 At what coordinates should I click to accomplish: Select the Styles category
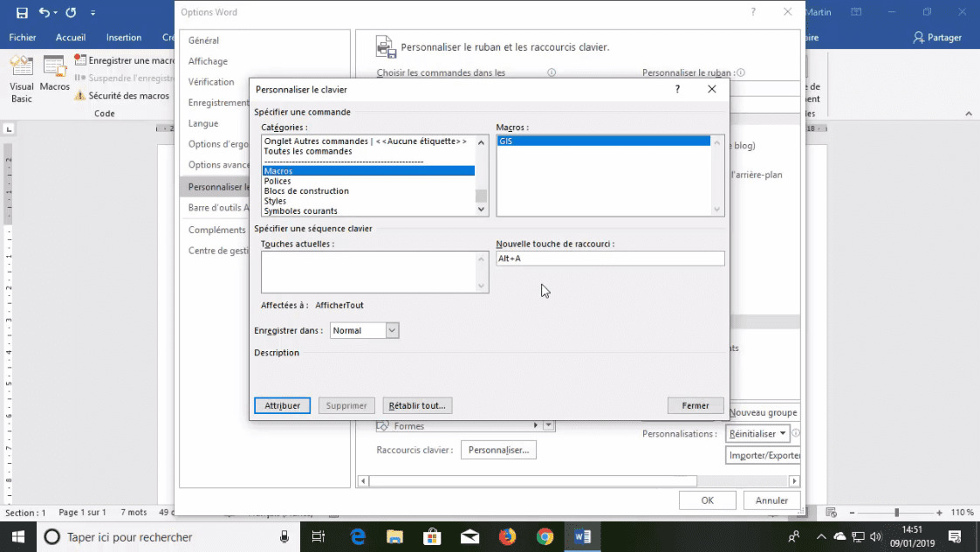tap(368, 201)
